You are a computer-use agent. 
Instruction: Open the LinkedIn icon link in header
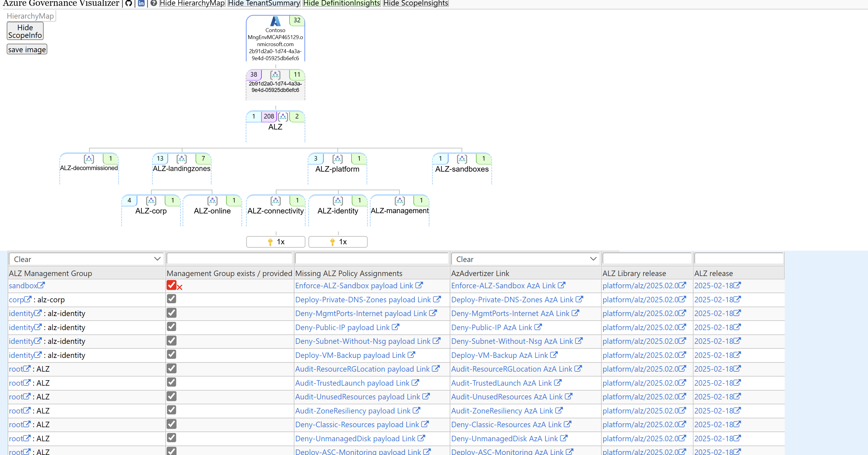coord(141,3)
